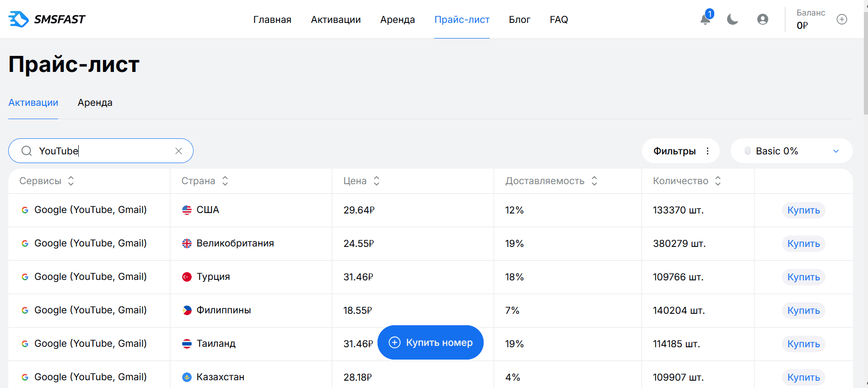Click the Великобритания flag icon
Screen dimensions: 868x388
187,244
